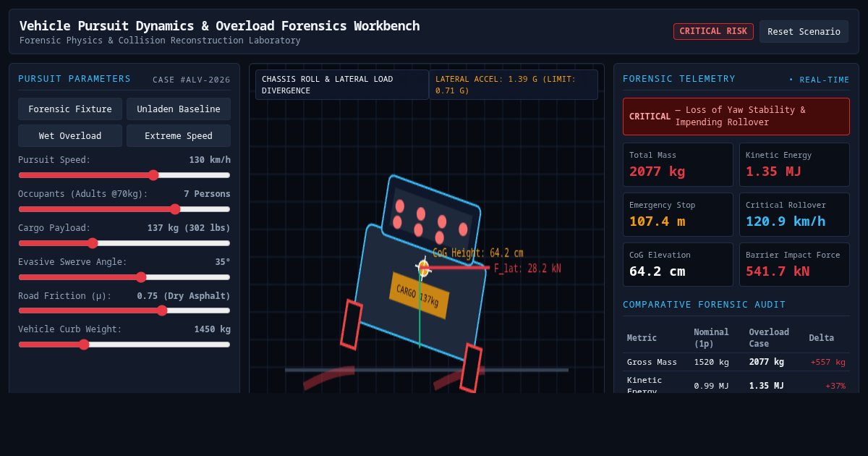Click the CHASSIS ROLL & LATERAL LOAD DIVERGENCE label
Viewport: 868px width, 456px height.
click(x=342, y=85)
